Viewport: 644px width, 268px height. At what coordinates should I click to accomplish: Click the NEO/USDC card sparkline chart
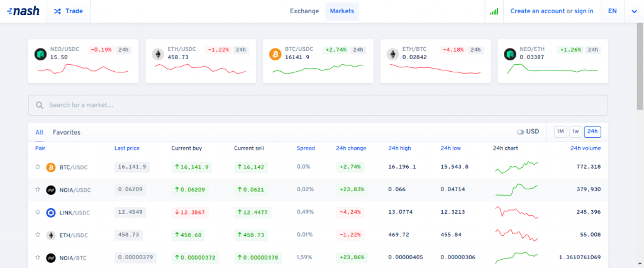(82, 69)
